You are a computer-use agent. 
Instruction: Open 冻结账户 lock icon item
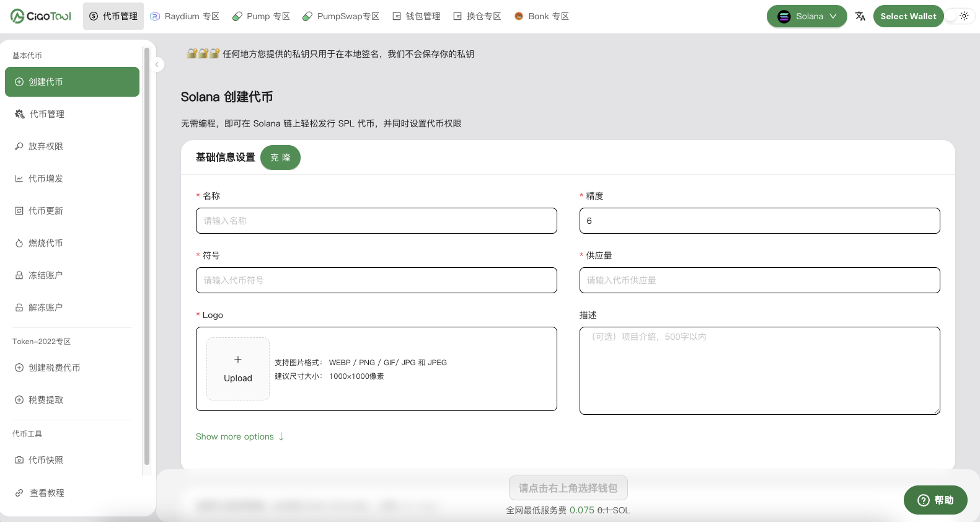coord(46,275)
